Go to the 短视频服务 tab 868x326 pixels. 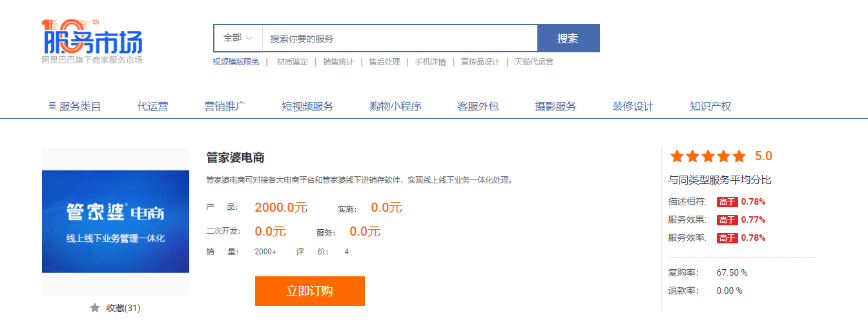point(307,107)
